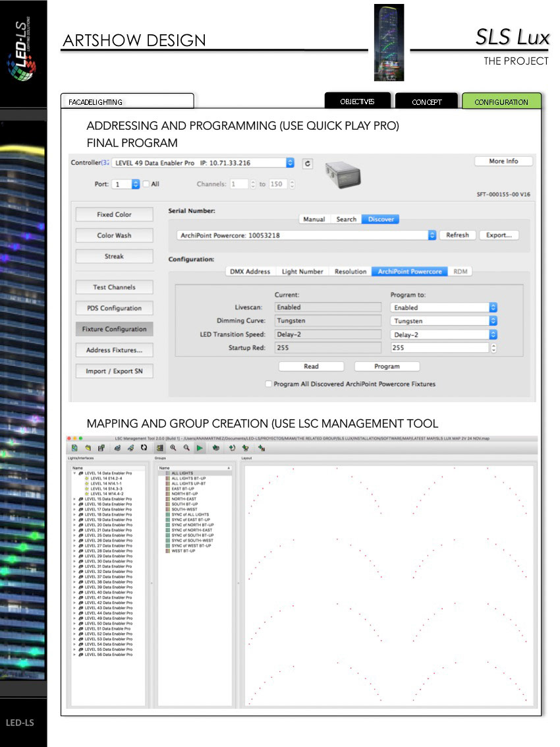Click the Color Wash button
The height and width of the screenshot is (747, 560).
click(x=114, y=235)
